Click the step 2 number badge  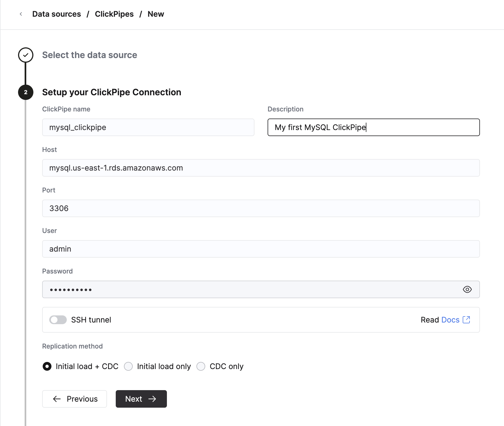coord(26,92)
